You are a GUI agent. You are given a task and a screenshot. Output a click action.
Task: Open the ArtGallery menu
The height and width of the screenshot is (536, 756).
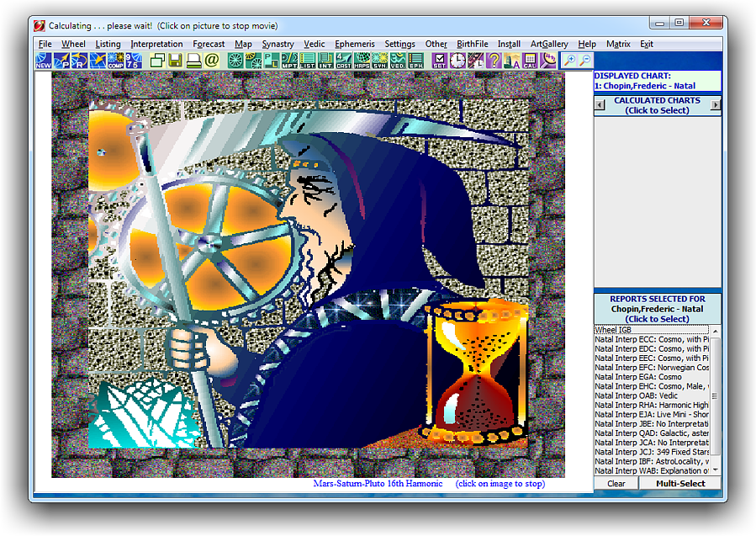pos(549,44)
